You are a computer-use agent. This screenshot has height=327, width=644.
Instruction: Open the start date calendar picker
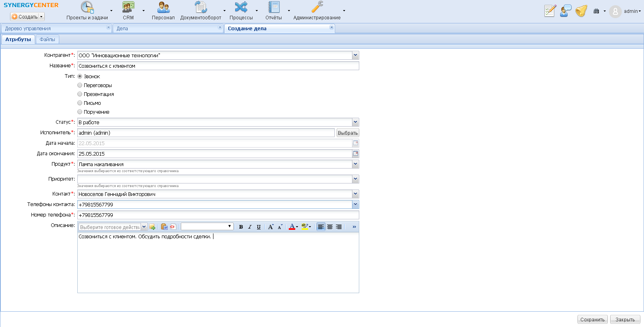coord(356,143)
